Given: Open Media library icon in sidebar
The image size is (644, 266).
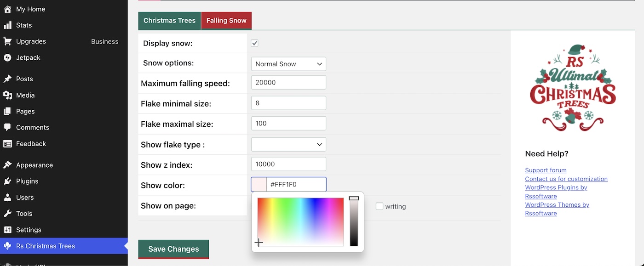Looking at the screenshot, I should click(x=7, y=95).
